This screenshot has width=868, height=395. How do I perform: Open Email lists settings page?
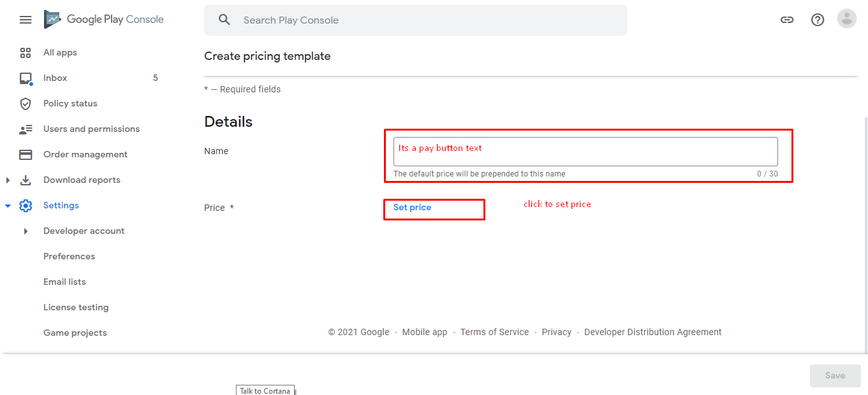point(64,282)
